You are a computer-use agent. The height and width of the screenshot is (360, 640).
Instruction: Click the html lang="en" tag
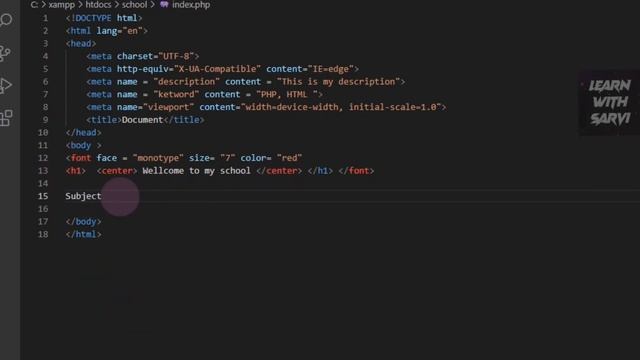click(107, 31)
